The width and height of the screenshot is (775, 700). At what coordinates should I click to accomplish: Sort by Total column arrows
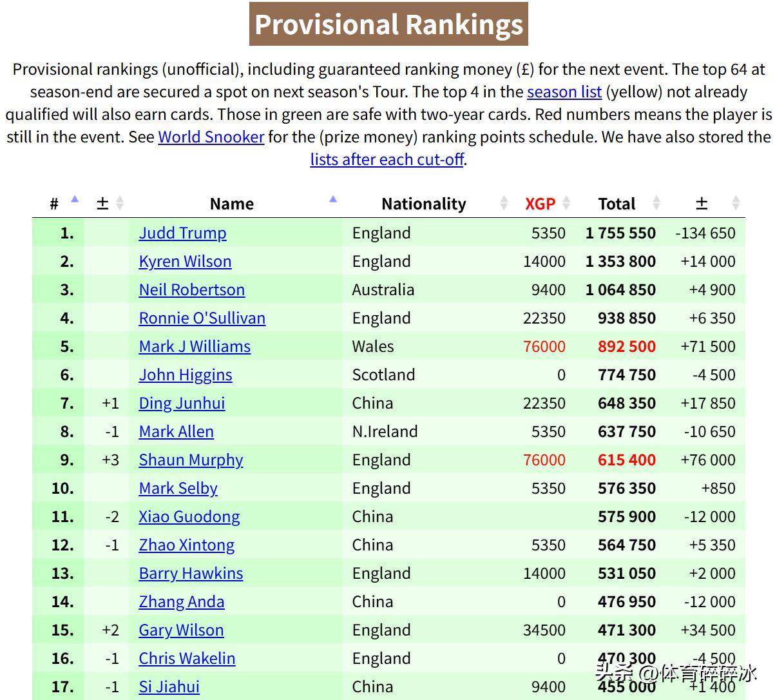point(656,204)
